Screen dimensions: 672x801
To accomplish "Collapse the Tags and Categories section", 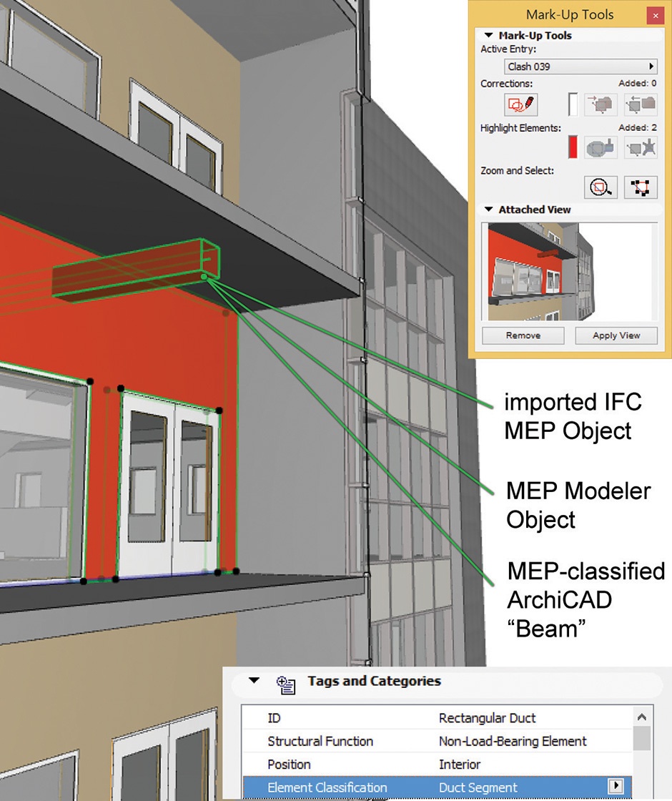I will (254, 680).
